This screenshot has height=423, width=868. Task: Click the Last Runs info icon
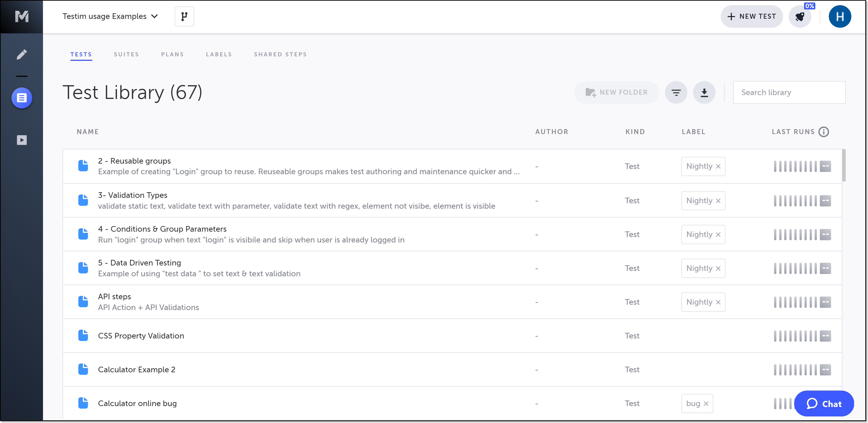coord(824,132)
